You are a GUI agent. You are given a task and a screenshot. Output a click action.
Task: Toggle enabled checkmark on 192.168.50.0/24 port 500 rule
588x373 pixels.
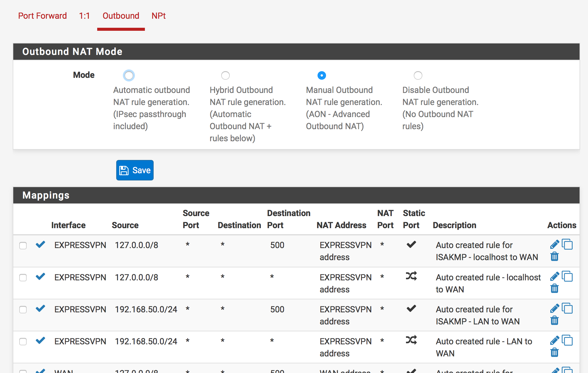pos(40,308)
